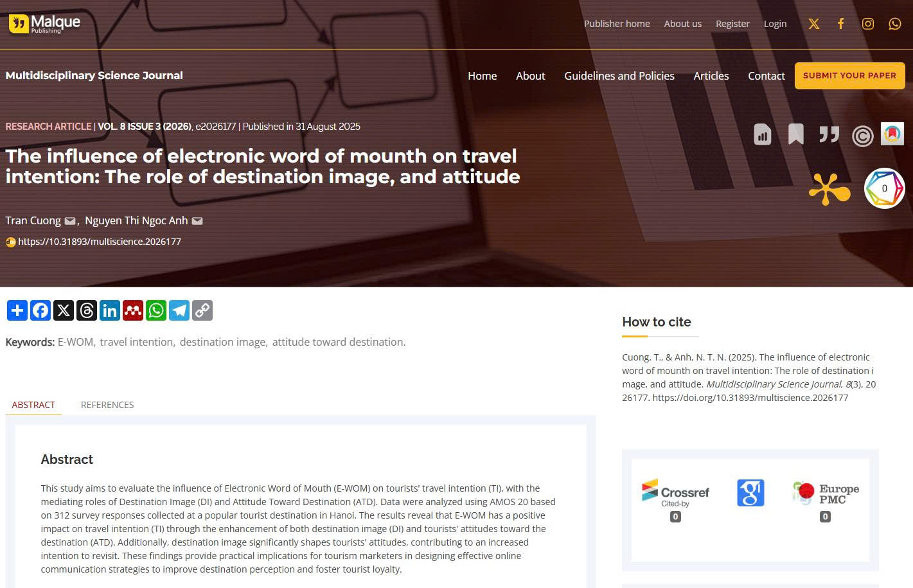The width and height of the screenshot is (913, 588).
Task: View the copyright information icon
Action: [x=862, y=136]
